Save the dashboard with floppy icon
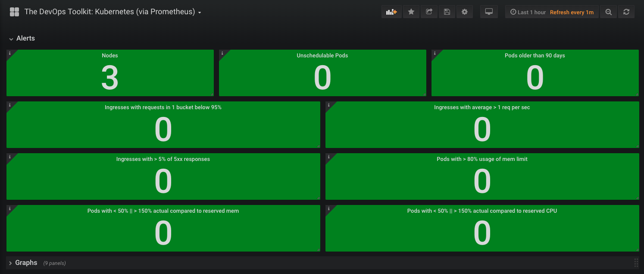The height and width of the screenshot is (274, 644). coord(447,12)
